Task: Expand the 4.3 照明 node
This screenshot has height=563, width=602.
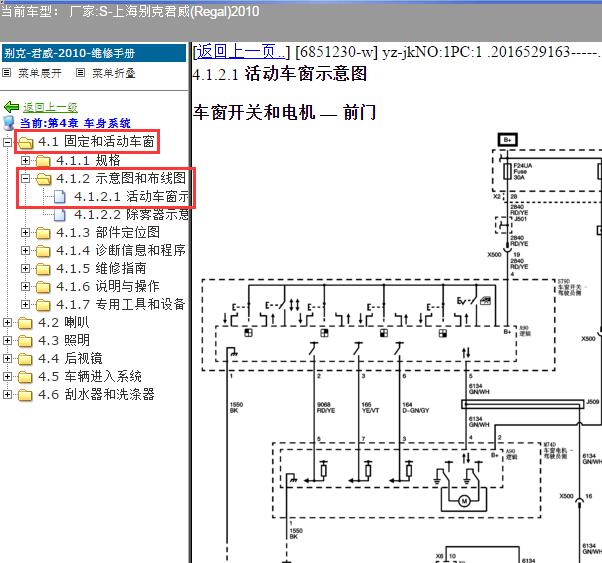Action: pos(7,341)
